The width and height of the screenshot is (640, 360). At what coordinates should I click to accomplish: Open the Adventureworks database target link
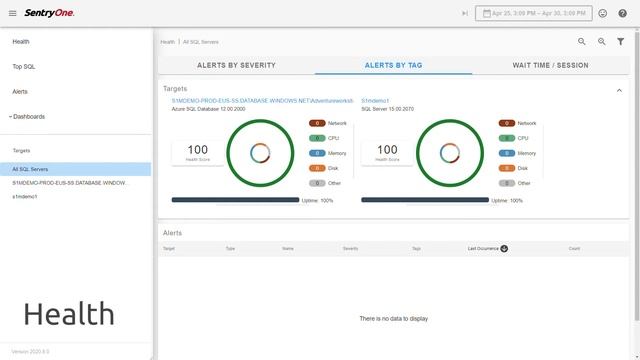(x=262, y=100)
